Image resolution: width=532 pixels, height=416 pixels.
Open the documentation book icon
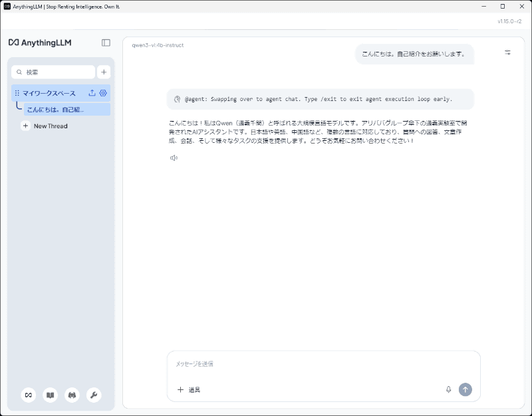tap(51, 395)
